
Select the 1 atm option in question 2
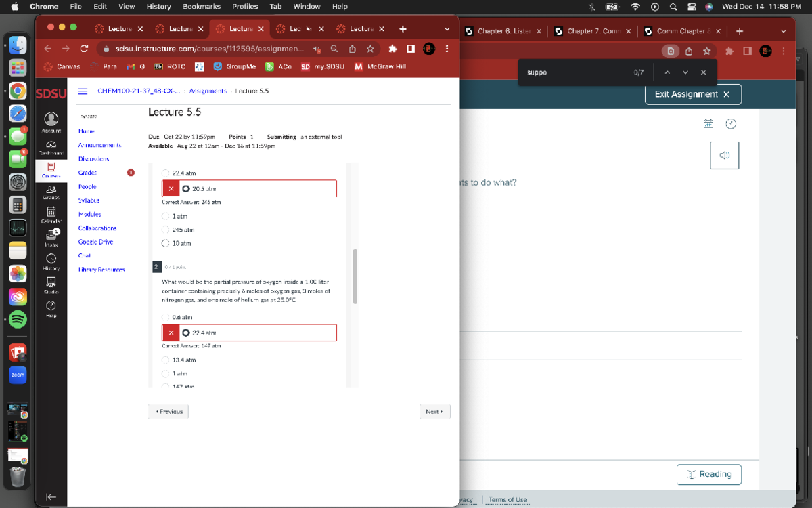(166, 373)
